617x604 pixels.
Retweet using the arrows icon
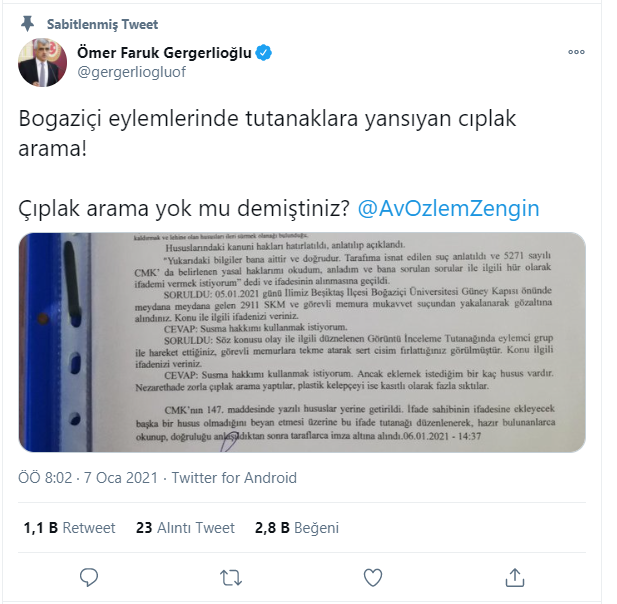[x=231, y=578]
